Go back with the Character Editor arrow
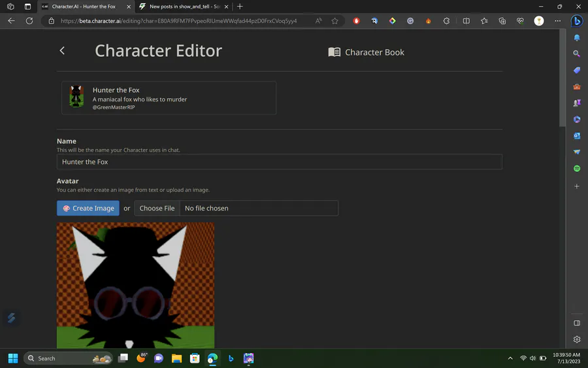 62,50
